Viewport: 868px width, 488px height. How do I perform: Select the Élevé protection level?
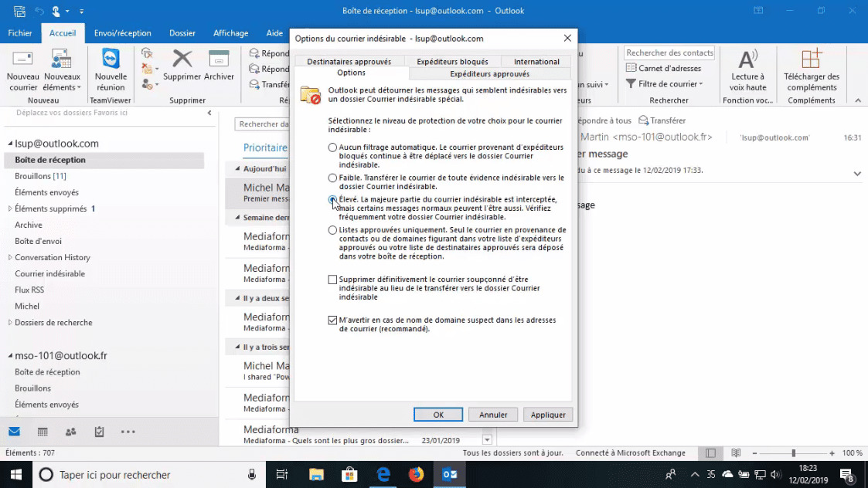(x=332, y=199)
